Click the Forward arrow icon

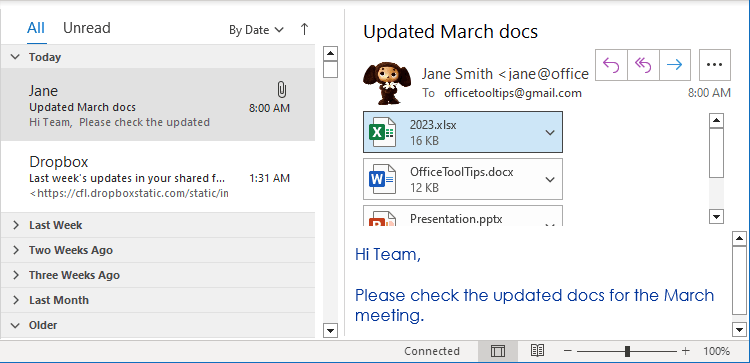point(674,65)
